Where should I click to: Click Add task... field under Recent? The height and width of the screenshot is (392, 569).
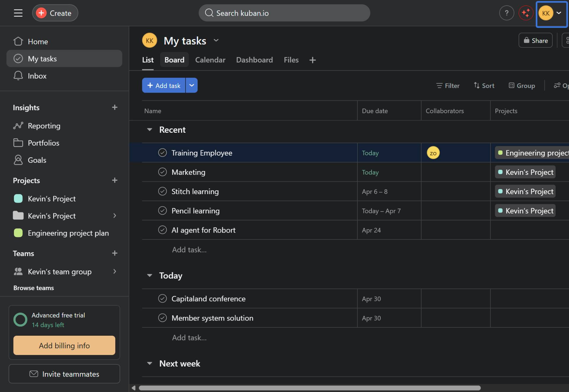pyautogui.click(x=189, y=250)
